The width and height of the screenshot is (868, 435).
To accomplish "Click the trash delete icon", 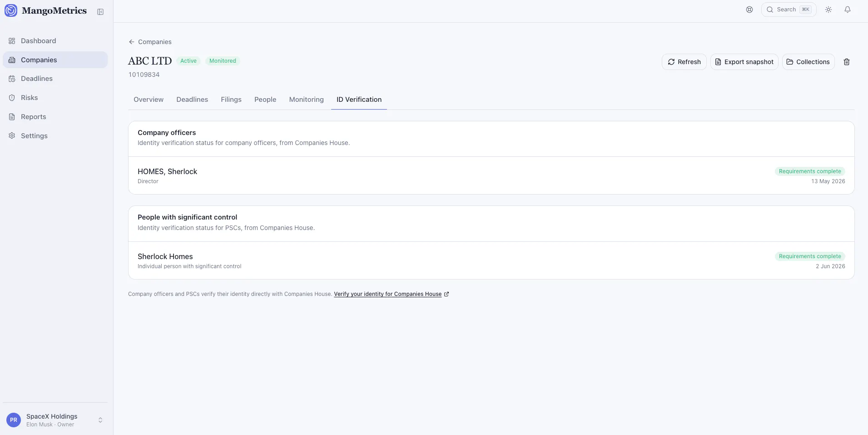I will click(x=847, y=62).
